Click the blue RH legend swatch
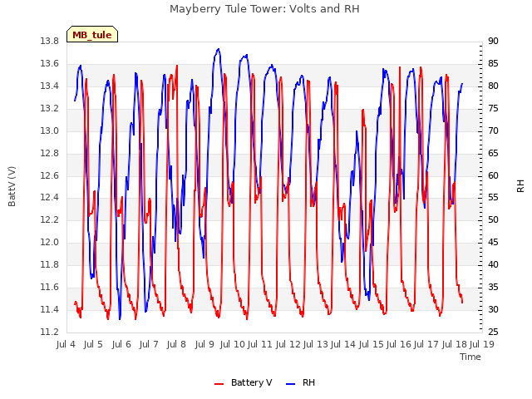The image size is (532, 399). [x=290, y=384]
